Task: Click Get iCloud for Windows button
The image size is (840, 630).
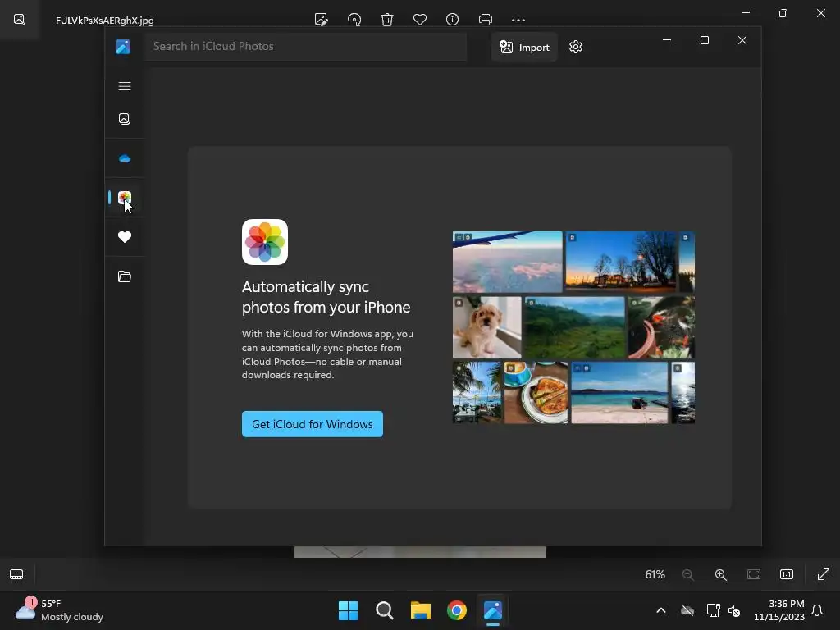Action: [313, 424]
